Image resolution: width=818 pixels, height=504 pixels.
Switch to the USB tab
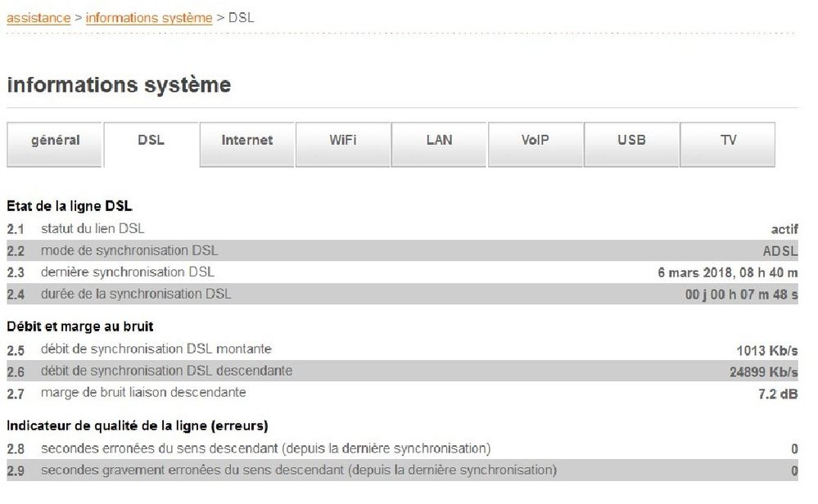[631, 141]
